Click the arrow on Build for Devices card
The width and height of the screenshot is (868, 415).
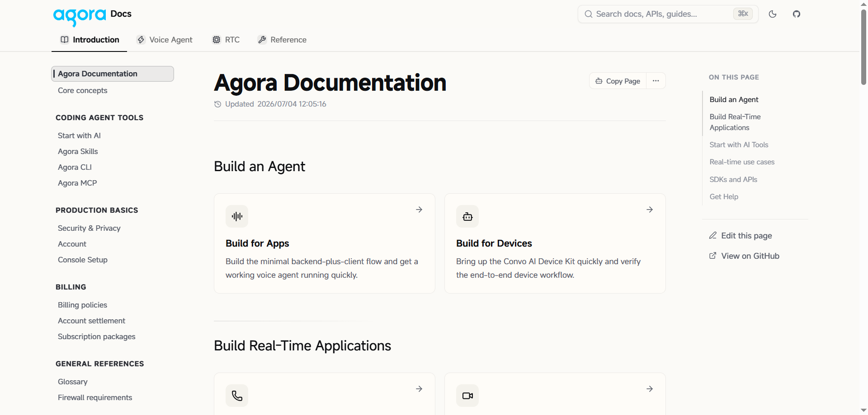(x=650, y=210)
